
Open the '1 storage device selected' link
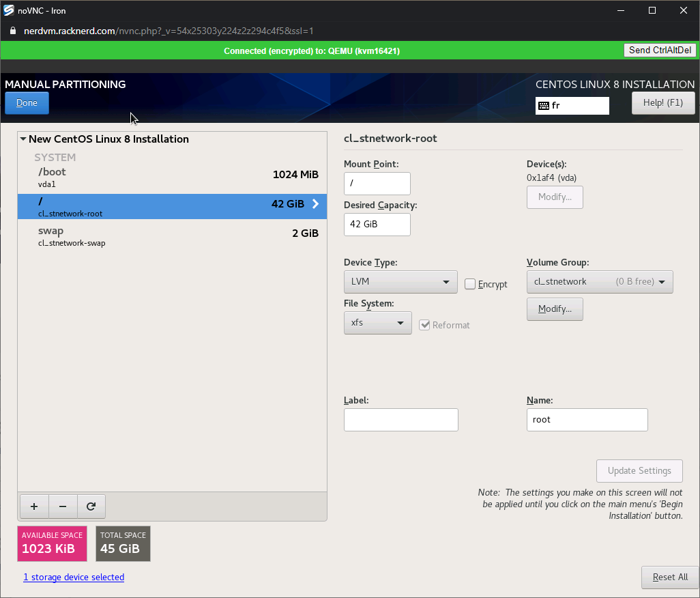(74, 578)
